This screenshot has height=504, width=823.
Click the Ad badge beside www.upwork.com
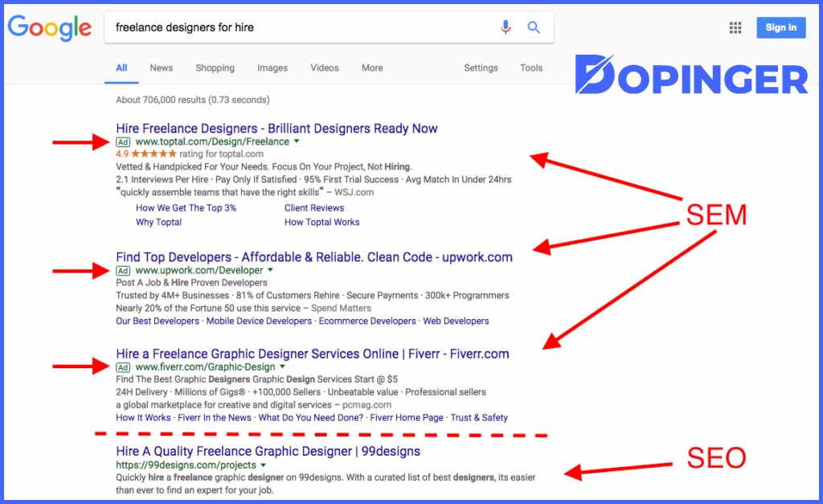(123, 270)
